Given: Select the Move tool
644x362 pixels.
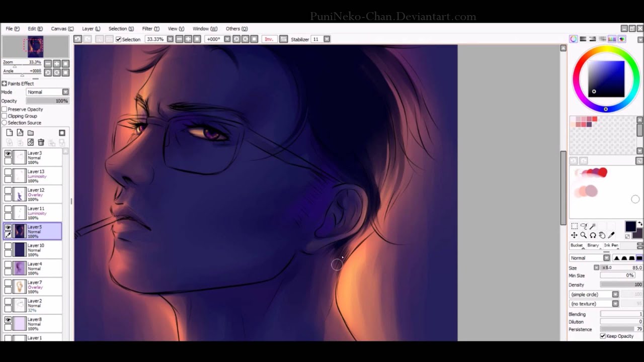Looking at the screenshot, I should point(574,235).
